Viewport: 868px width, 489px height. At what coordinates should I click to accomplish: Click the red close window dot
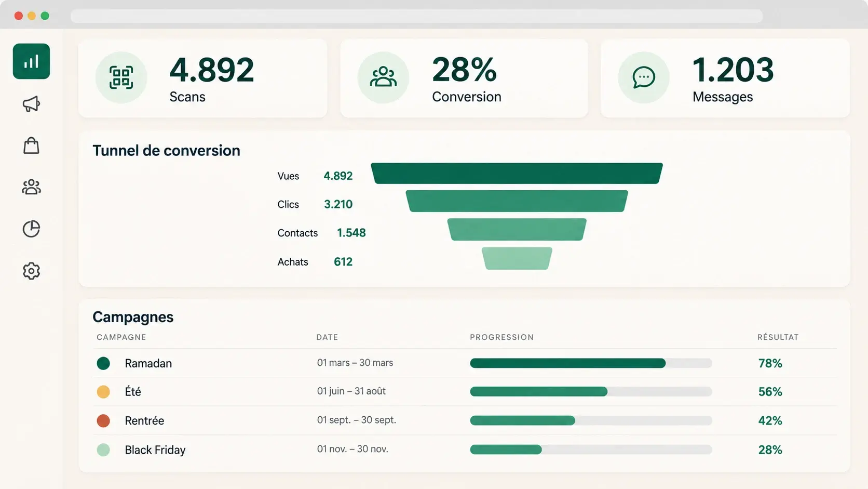coord(19,16)
